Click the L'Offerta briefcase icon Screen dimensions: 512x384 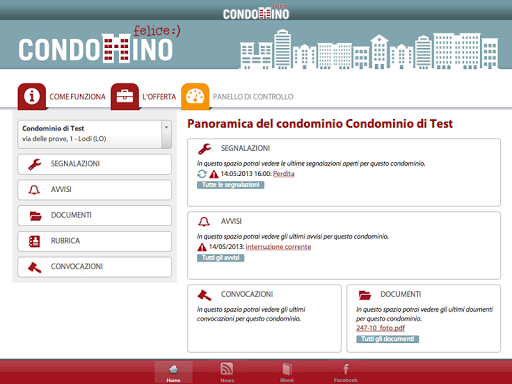click(125, 96)
